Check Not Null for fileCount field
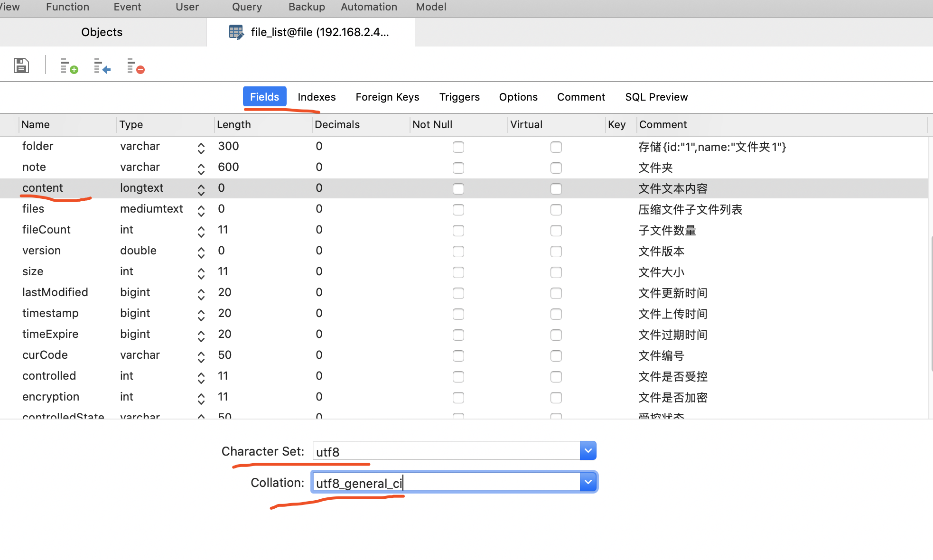 click(x=458, y=231)
